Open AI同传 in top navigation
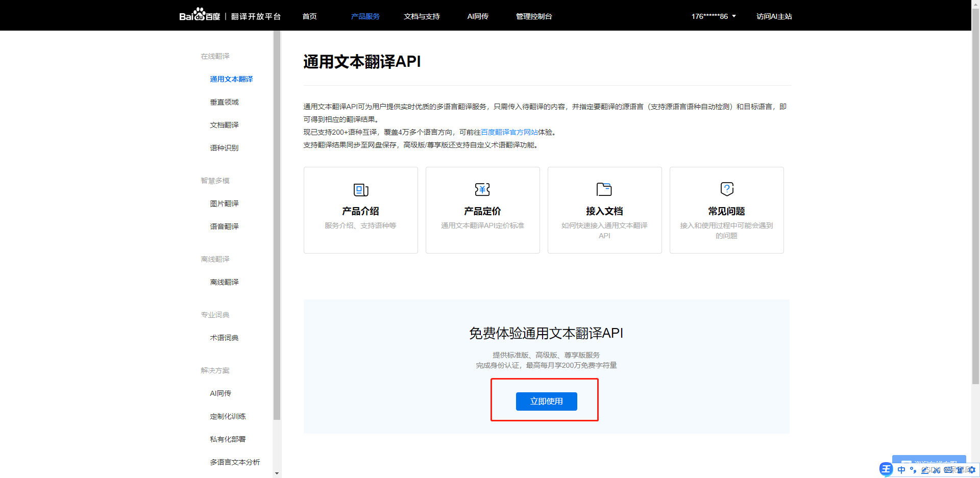 tap(478, 16)
